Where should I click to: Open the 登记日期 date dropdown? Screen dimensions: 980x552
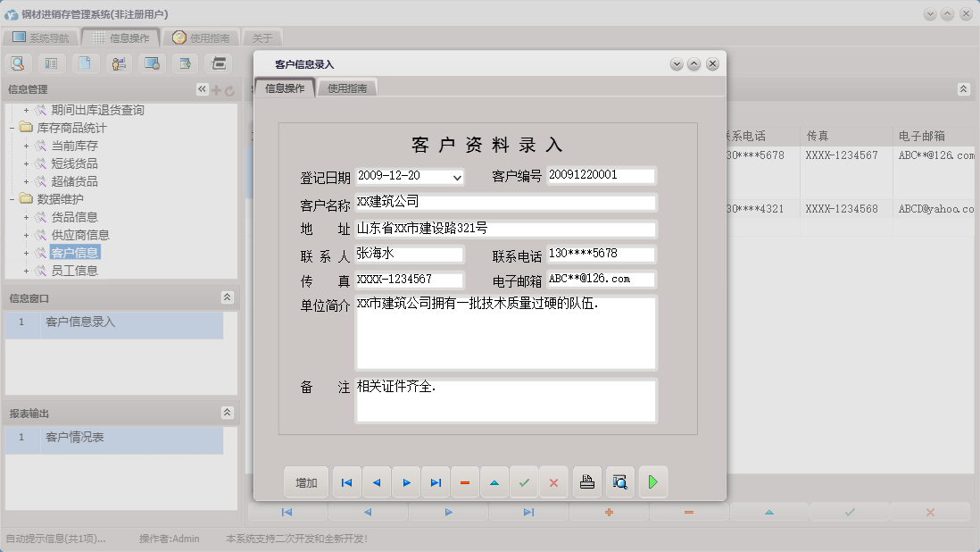pyautogui.click(x=457, y=177)
